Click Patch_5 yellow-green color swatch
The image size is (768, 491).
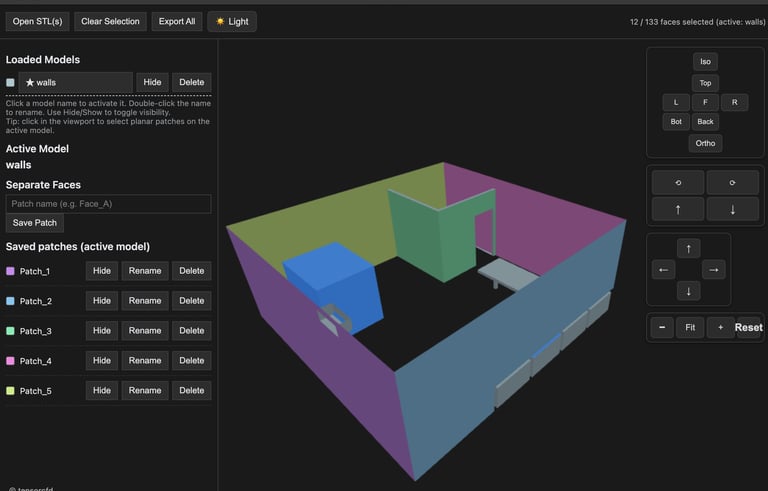pyautogui.click(x=10, y=391)
